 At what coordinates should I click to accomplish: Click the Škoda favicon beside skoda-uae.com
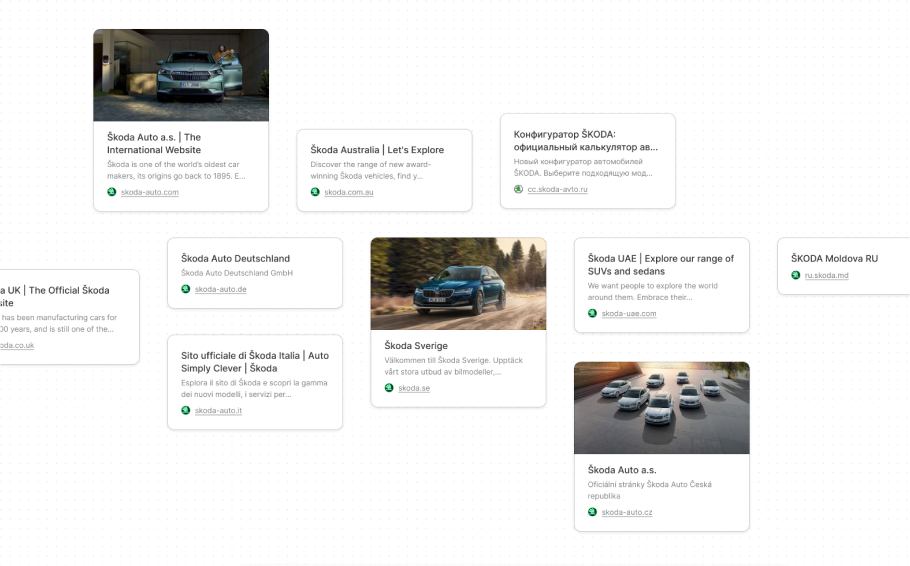coord(592,313)
